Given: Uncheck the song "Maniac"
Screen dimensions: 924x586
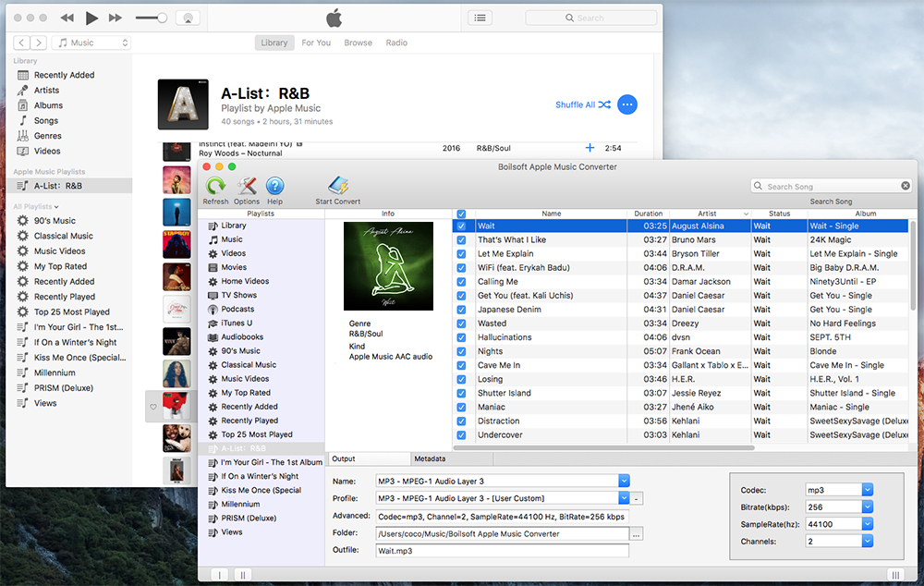Looking at the screenshot, I should coord(461,408).
